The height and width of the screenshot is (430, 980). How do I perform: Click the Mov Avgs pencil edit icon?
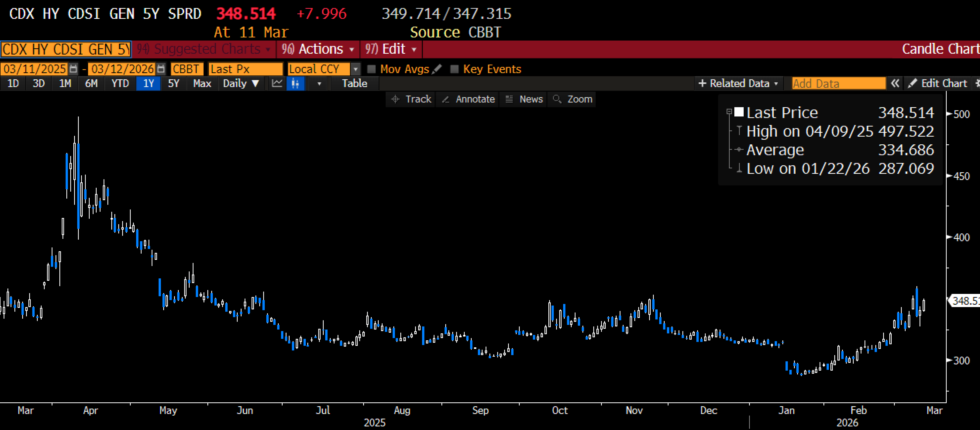click(437, 69)
